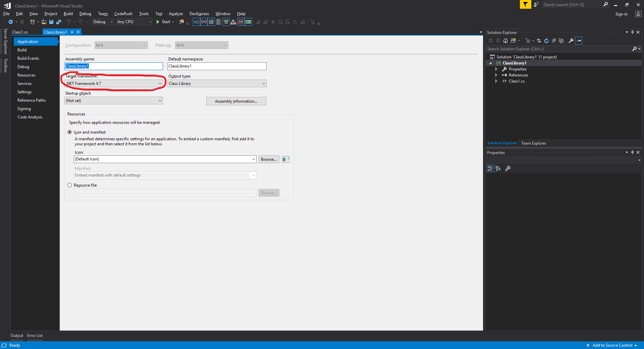The image size is (644, 349).
Task: Expand the References node in Solution Explorer
Action: (496, 75)
